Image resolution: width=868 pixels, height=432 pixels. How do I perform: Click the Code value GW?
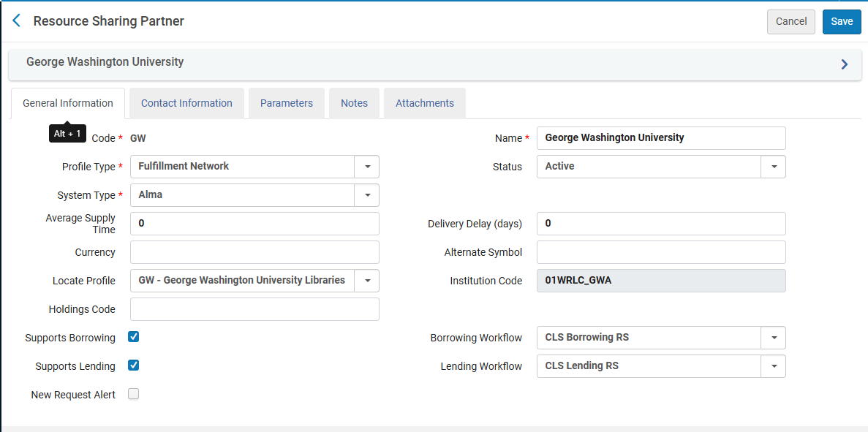coord(137,138)
